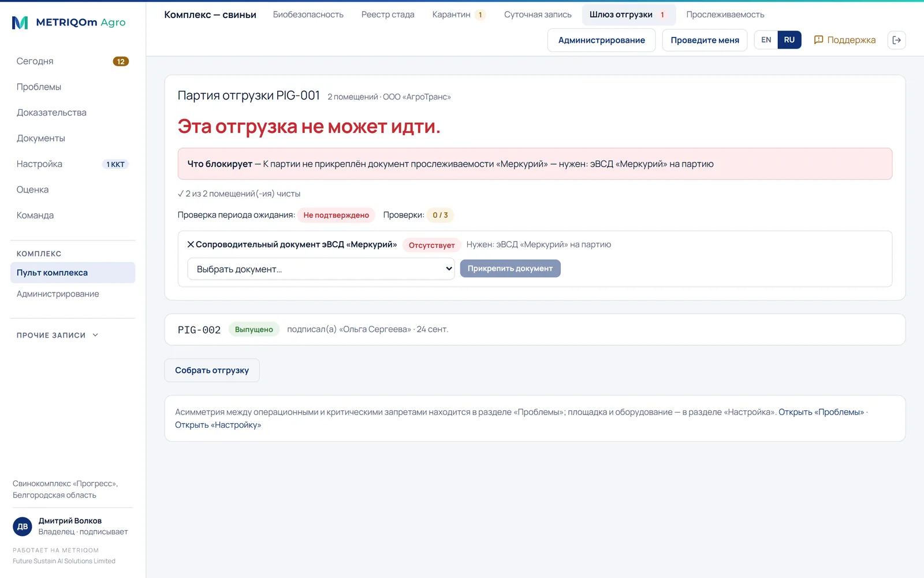Open the Выбрать документ dropdown
Image resolution: width=924 pixels, height=578 pixels.
pos(321,269)
